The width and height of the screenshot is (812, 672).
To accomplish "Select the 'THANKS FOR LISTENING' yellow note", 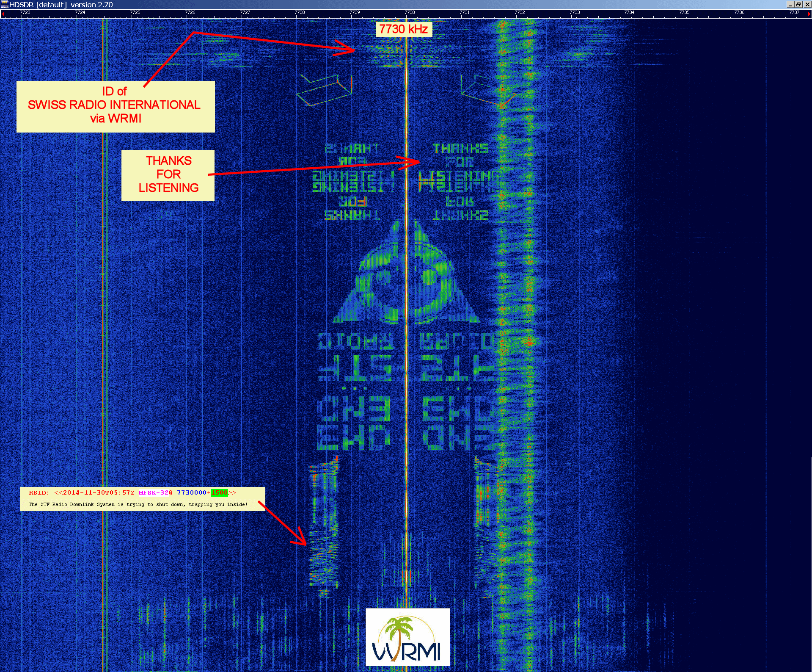I will (x=168, y=175).
